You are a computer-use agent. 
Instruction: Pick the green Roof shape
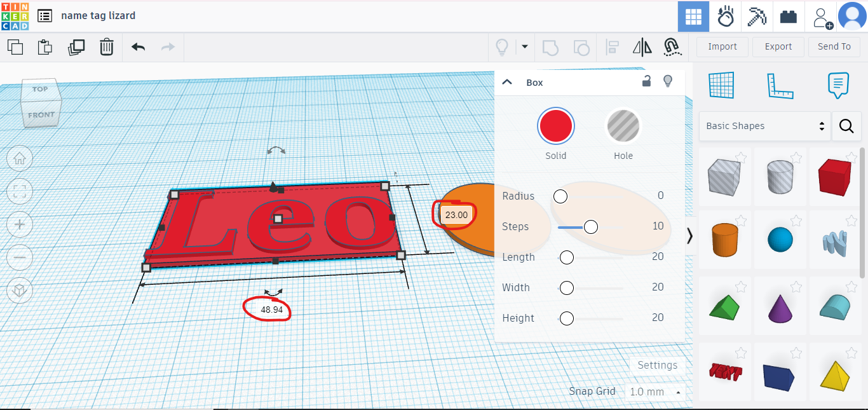pos(724,306)
